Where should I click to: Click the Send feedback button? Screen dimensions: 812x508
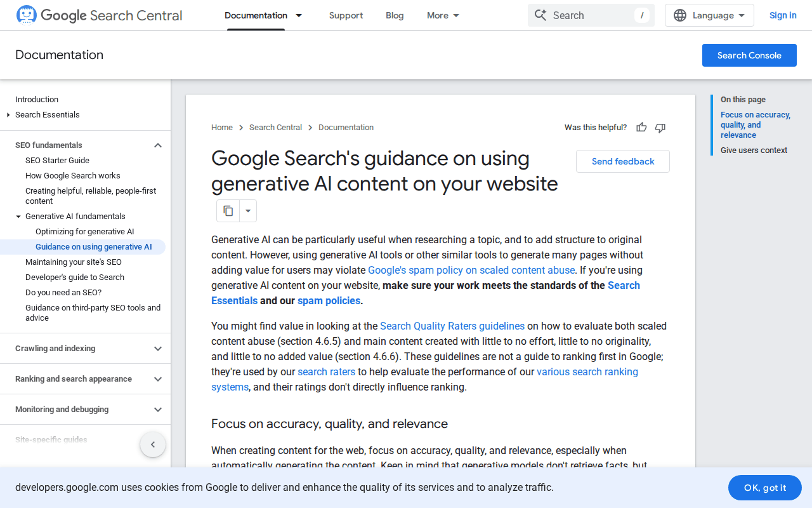[623, 161]
